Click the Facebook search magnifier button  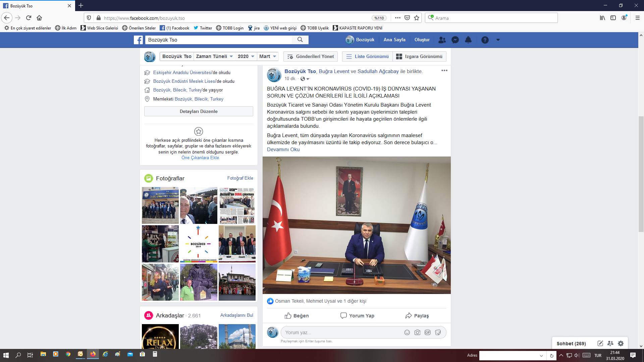[300, 40]
